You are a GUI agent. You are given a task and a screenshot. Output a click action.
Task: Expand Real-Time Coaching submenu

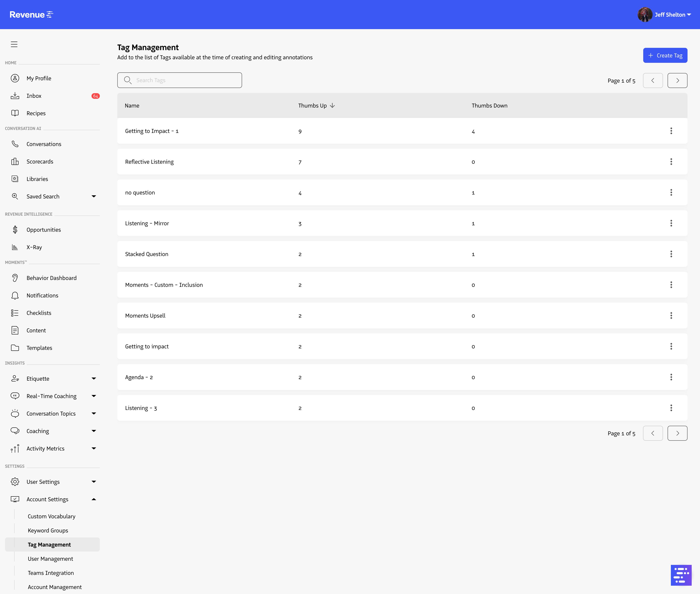tap(94, 396)
